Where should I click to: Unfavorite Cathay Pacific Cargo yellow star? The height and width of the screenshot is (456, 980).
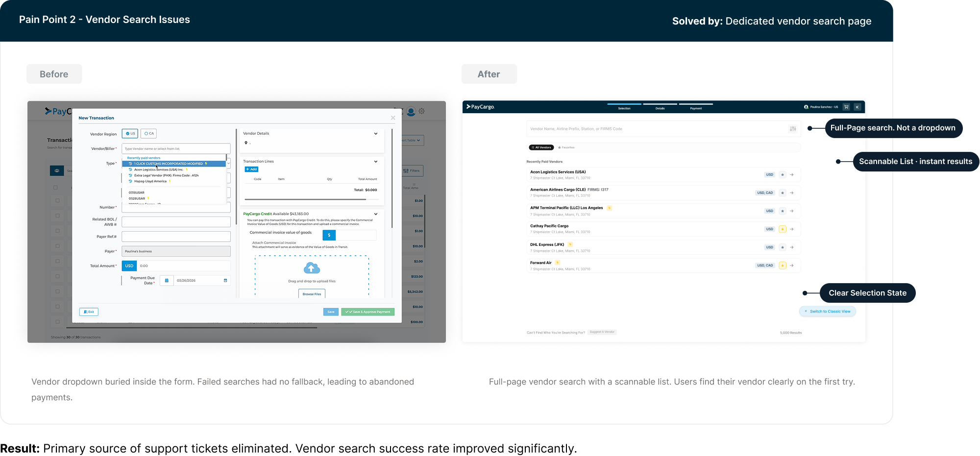click(783, 229)
